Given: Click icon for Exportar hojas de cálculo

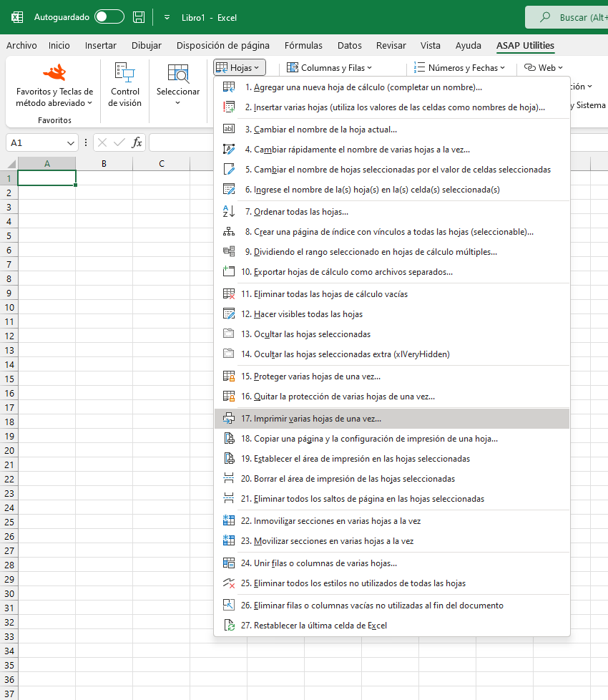Looking at the screenshot, I should point(229,271).
